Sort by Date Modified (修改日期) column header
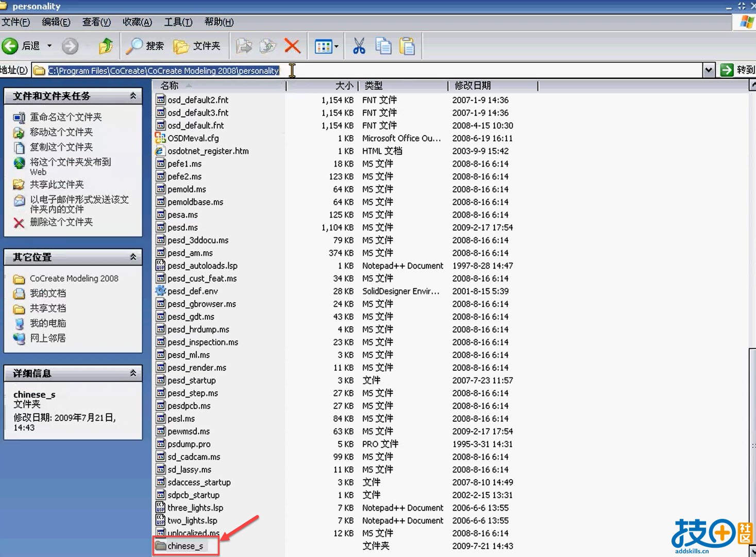756x557 pixels. pyautogui.click(x=493, y=86)
